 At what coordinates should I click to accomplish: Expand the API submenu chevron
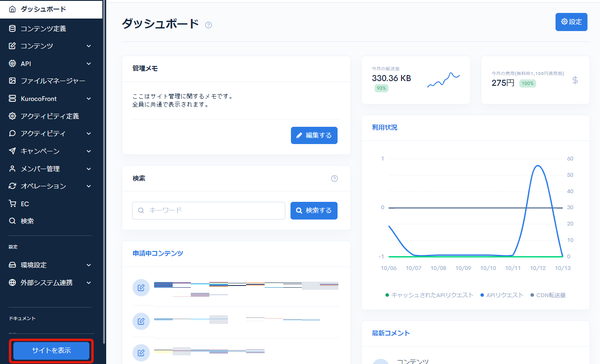point(89,64)
